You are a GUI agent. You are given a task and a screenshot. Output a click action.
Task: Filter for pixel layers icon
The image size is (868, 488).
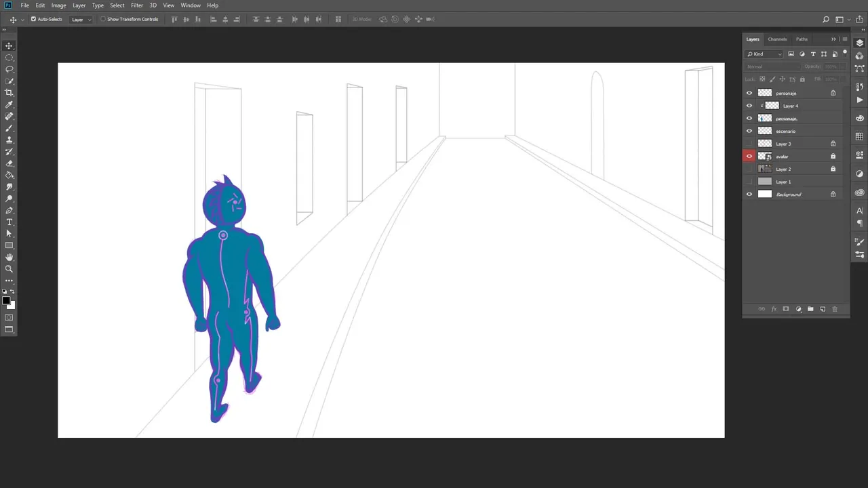click(x=791, y=54)
